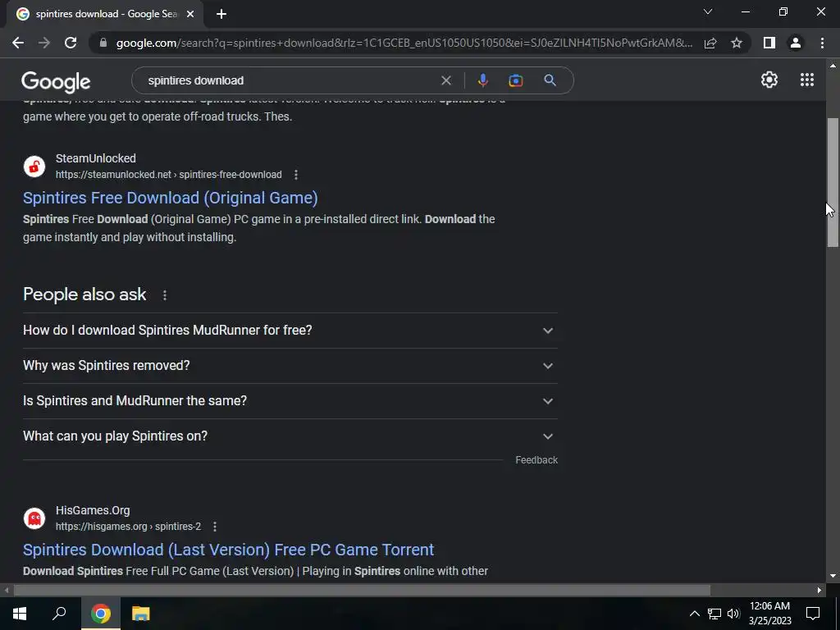Click the scrollbar up arrow
The height and width of the screenshot is (630, 840).
833,66
